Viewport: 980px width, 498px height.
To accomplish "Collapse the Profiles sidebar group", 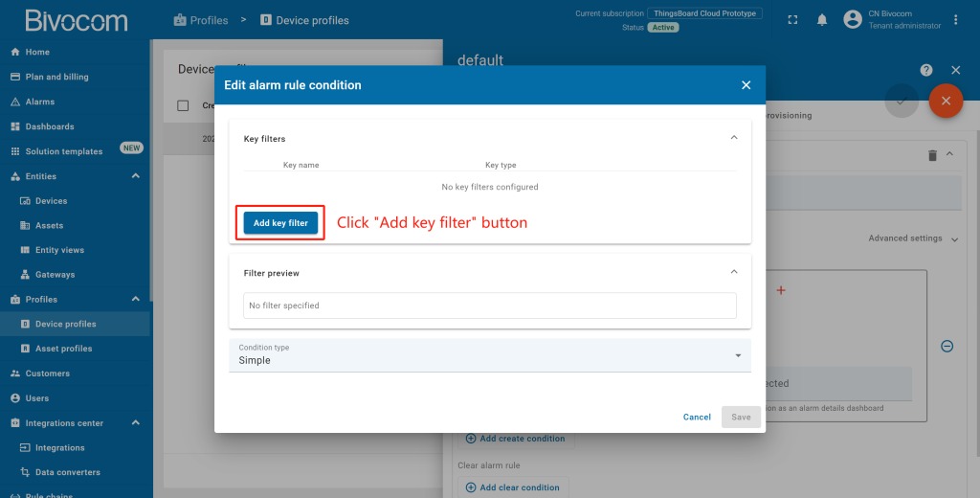I will tap(136, 299).
